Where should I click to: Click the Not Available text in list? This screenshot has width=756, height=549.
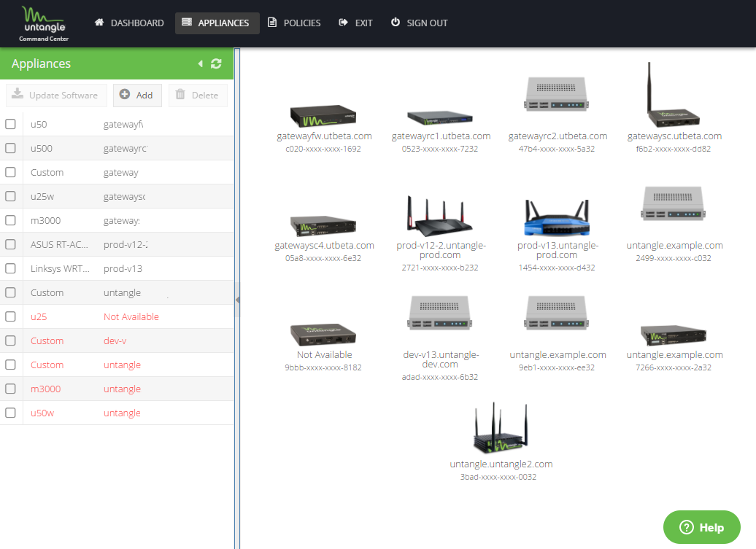pyautogui.click(x=131, y=317)
